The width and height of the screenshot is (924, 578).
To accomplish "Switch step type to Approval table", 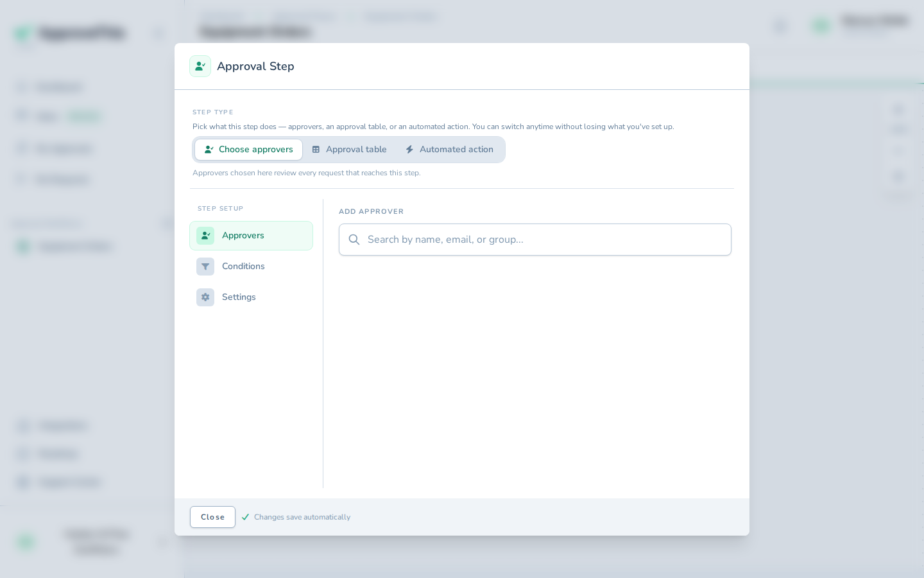I will pyautogui.click(x=350, y=150).
